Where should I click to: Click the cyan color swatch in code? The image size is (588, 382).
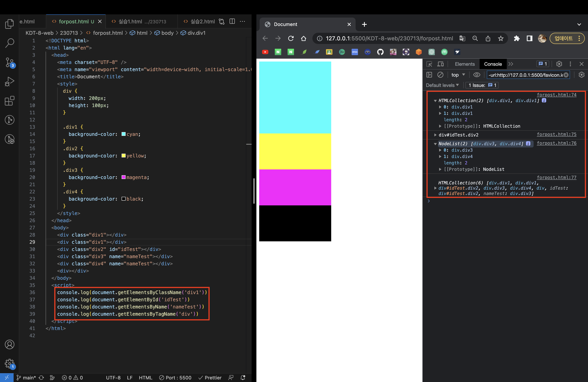(124, 134)
